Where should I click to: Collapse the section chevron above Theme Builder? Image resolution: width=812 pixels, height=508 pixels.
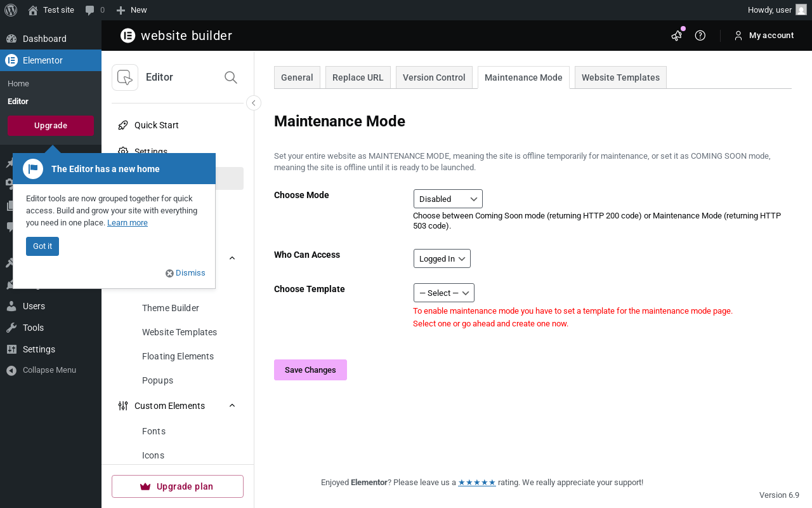(232, 258)
